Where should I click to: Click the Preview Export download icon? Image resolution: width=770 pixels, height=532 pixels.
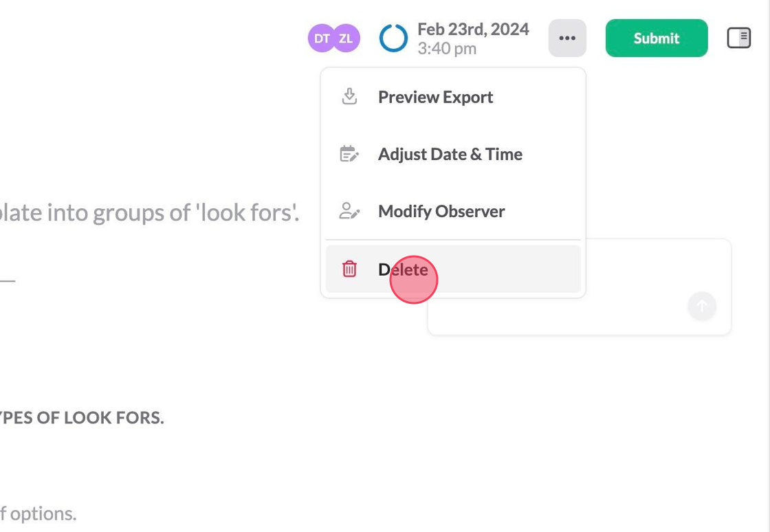click(350, 97)
